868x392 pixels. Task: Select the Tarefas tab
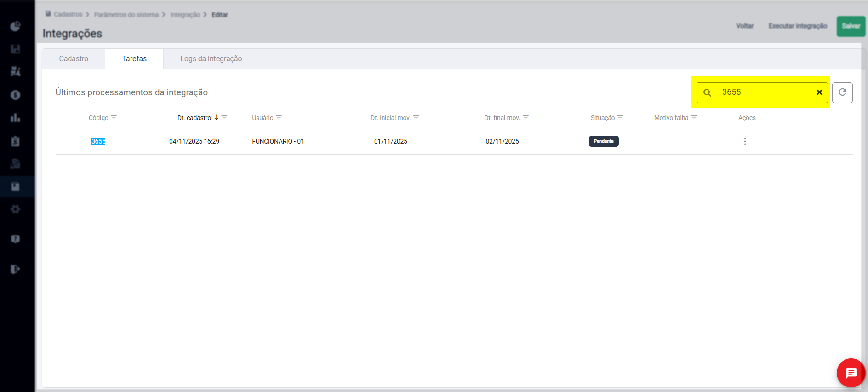(134, 59)
